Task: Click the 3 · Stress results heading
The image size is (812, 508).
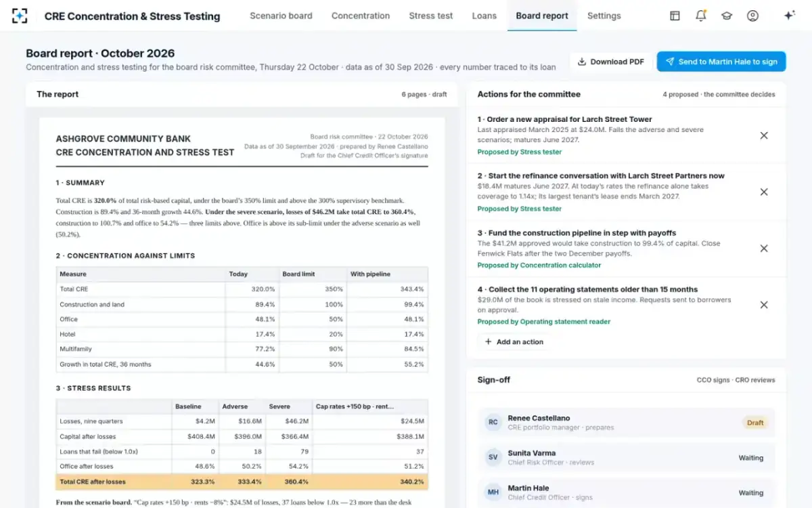Action: coord(93,388)
